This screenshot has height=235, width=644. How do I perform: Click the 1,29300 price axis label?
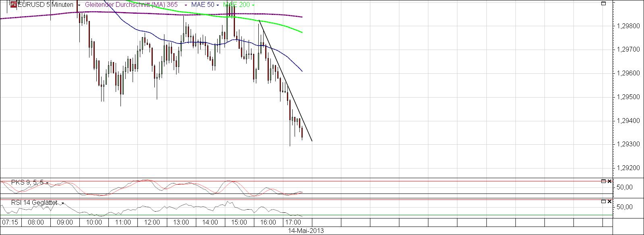[628, 144]
